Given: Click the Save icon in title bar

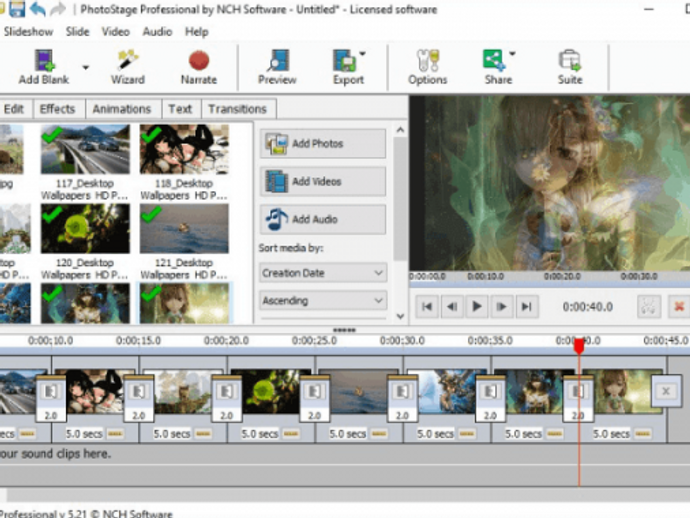Looking at the screenshot, I should (18, 9).
